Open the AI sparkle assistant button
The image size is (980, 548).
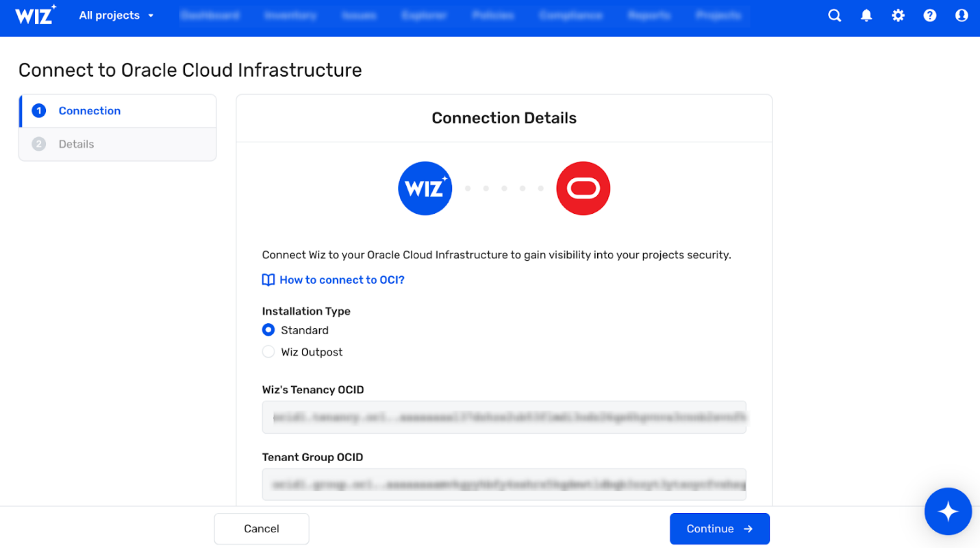(x=948, y=512)
